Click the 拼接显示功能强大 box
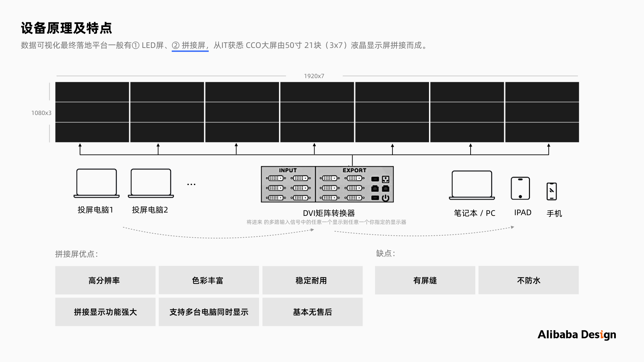 click(105, 312)
